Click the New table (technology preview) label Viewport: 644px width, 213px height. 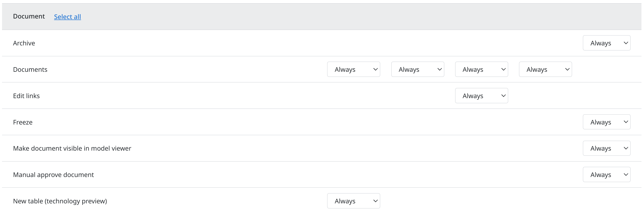60,201
